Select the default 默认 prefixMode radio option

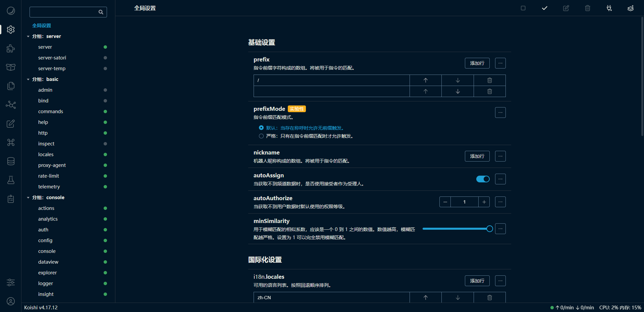tap(261, 128)
